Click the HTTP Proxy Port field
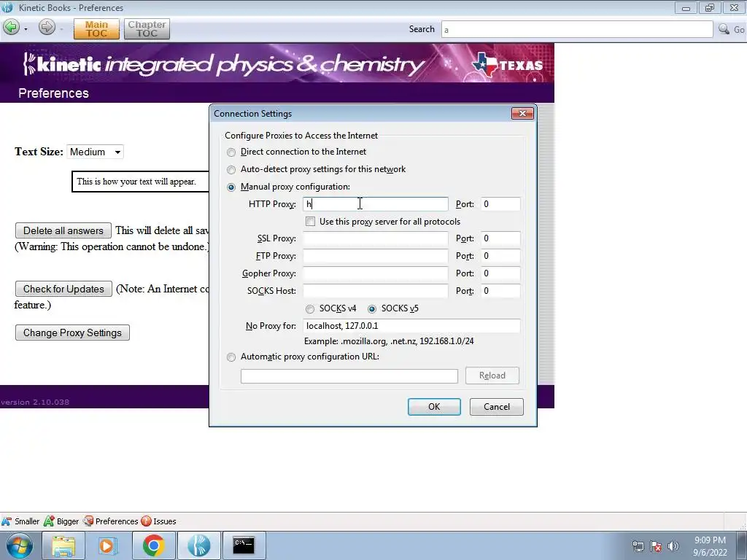 tap(500, 204)
